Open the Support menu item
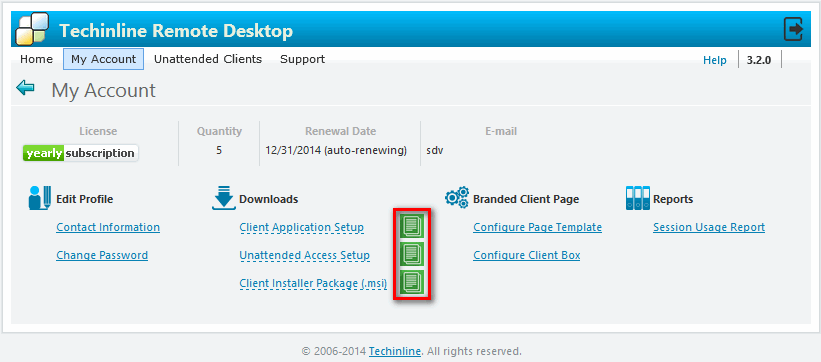 coord(302,59)
